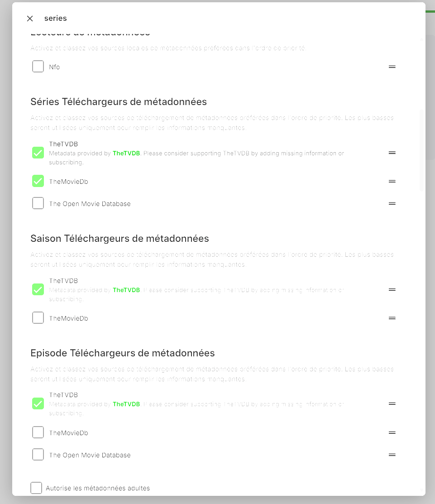The height and width of the screenshot is (504, 435).
Task: Click drag handle for Episode TheMovieDb row
Action: [392, 432]
